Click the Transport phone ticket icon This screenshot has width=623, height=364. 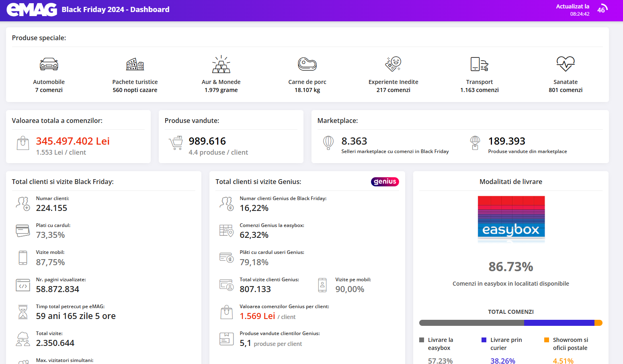click(x=479, y=64)
